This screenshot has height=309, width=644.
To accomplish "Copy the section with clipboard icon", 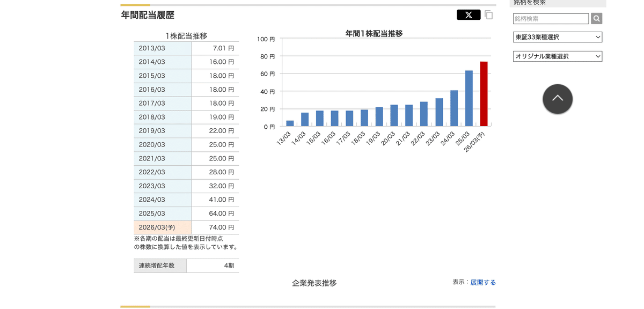I will click(x=488, y=15).
